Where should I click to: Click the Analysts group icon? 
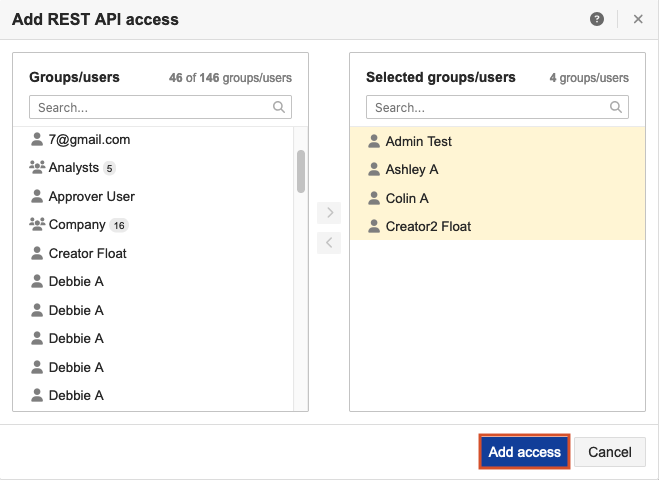click(x=37, y=168)
